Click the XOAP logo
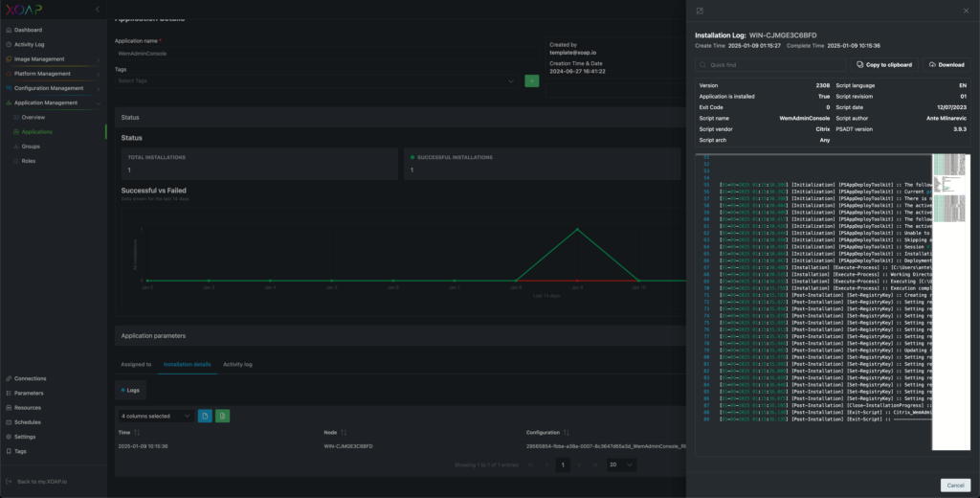 click(x=24, y=10)
